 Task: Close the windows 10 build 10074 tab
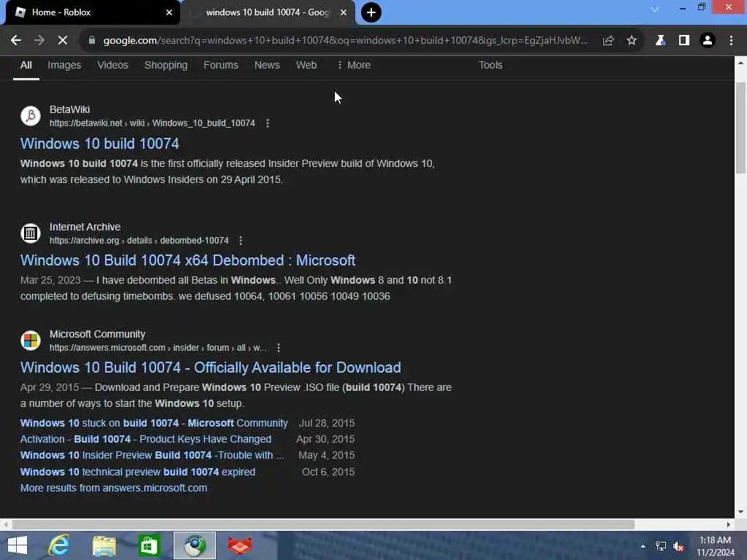click(x=344, y=12)
